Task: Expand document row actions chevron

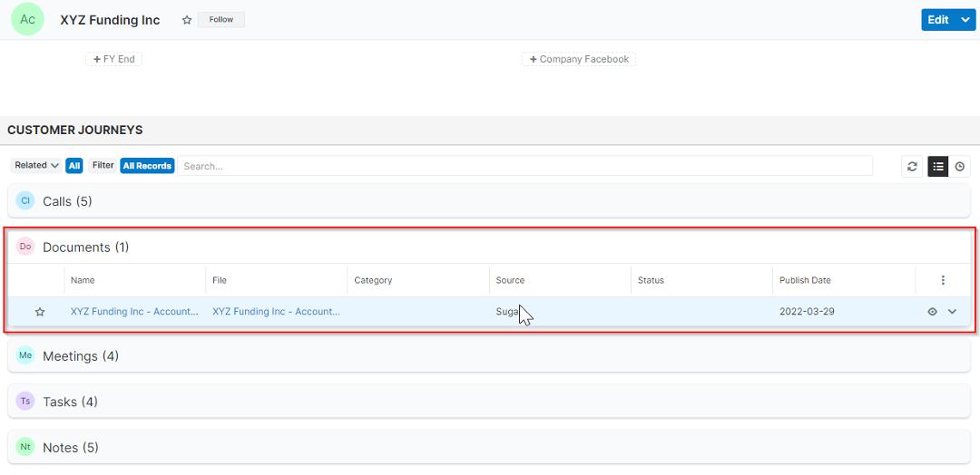Action: point(952,312)
